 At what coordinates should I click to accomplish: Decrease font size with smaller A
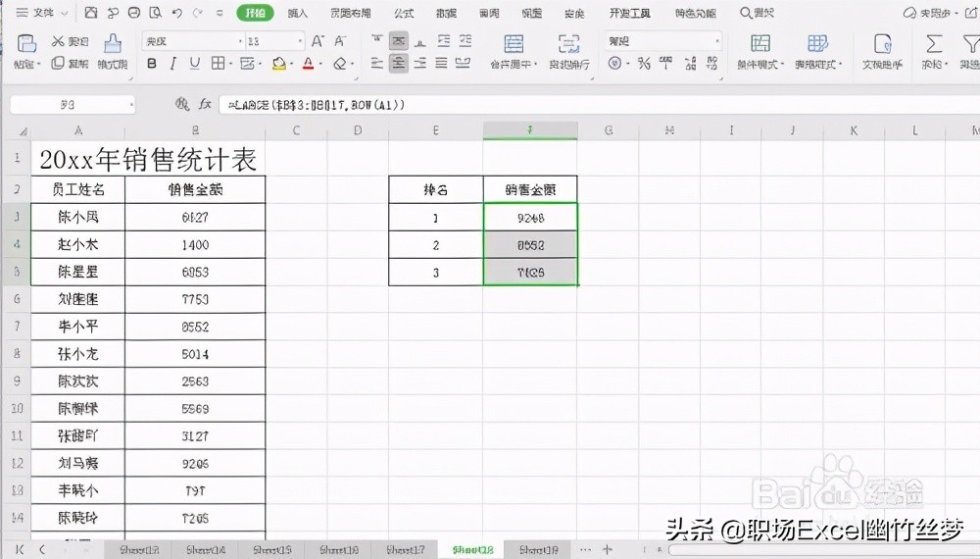[x=340, y=41]
